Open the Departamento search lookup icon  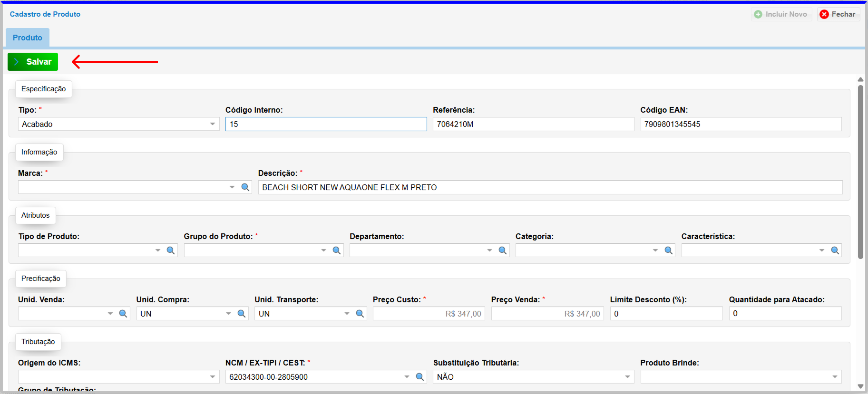click(503, 250)
